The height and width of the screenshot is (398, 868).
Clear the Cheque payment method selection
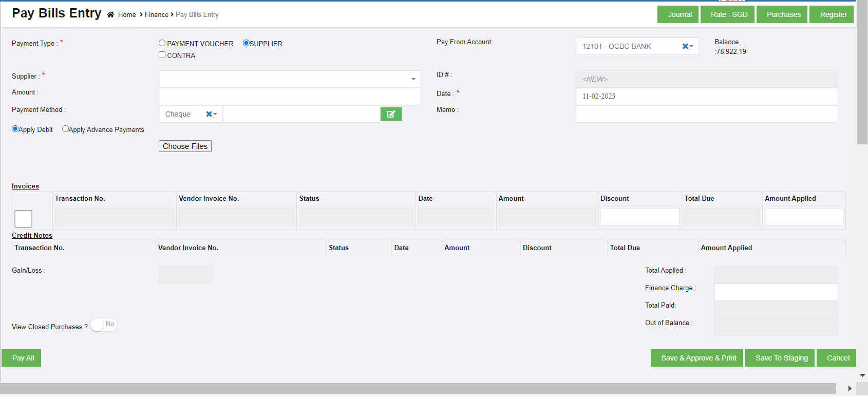[x=209, y=114]
